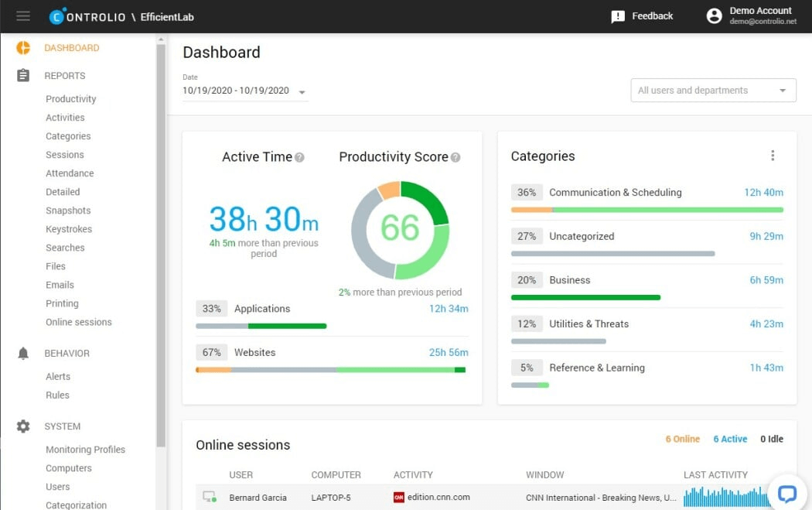Viewport: 812px width, 510px height.
Task: Click the Reports clipboard icon
Action: 23,76
